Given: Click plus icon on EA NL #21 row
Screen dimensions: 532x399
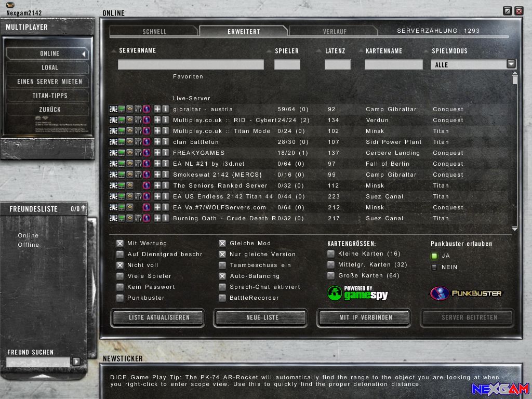Looking at the screenshot, I should click(157, 164).
